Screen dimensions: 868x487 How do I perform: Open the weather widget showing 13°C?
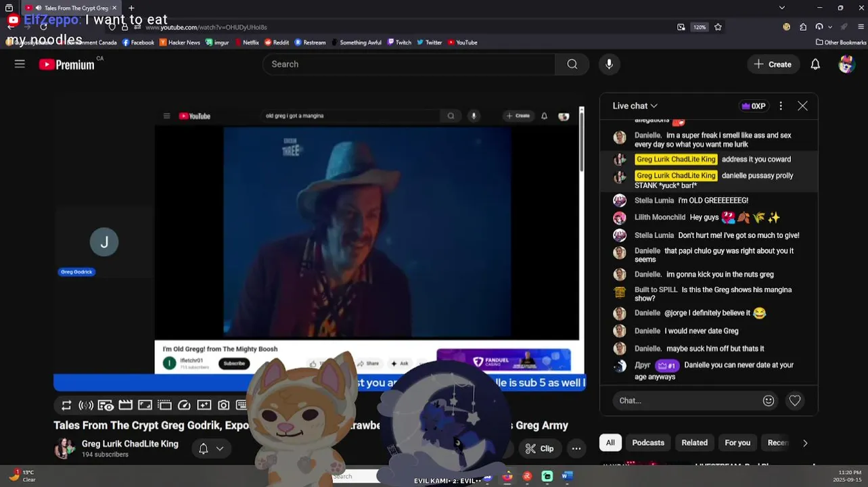22,476
